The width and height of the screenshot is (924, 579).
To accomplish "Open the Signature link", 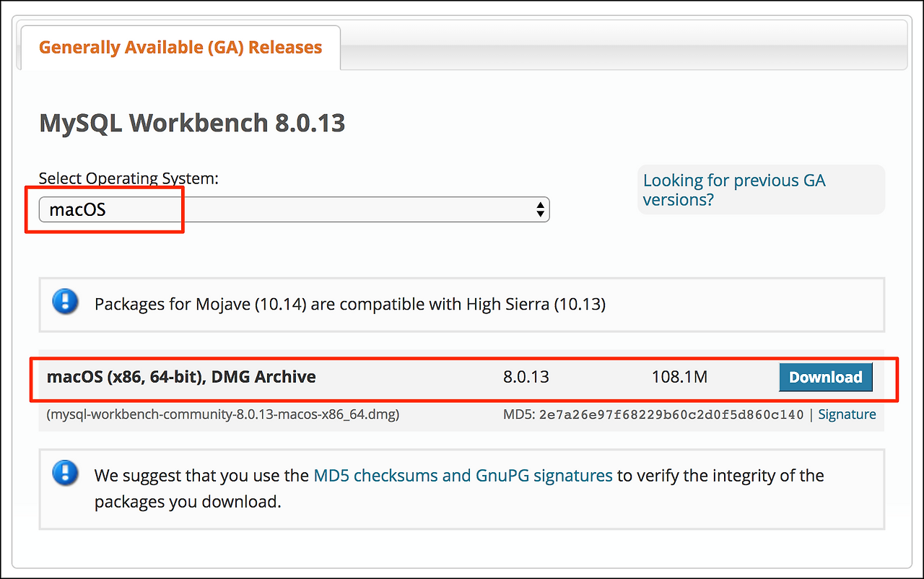I will (847, 414).
